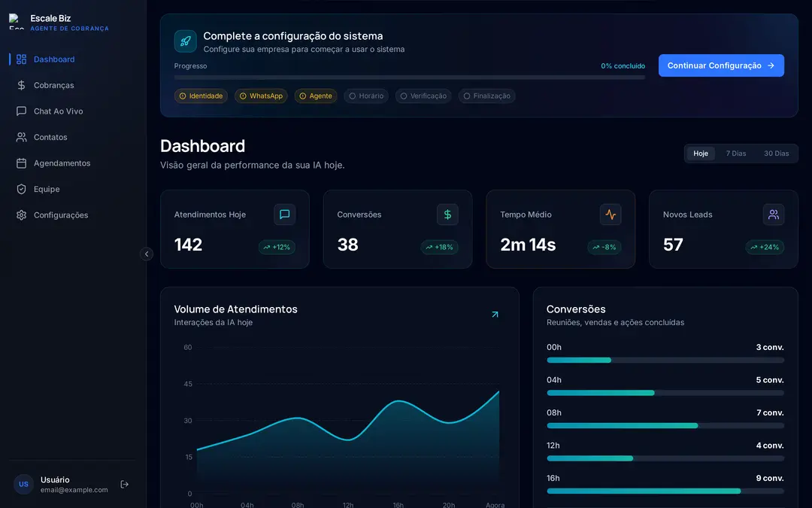Click the 08h conversions progress bar

tap(665, 425)
